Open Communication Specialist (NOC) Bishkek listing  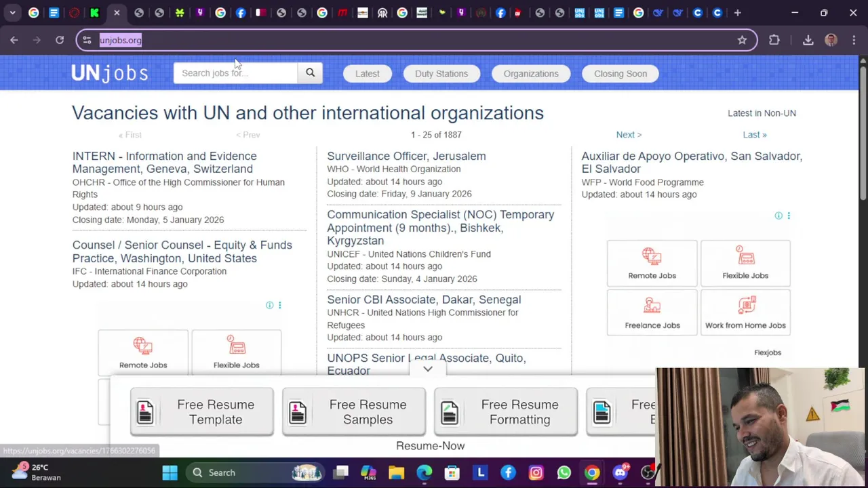(x=441, y=227)
